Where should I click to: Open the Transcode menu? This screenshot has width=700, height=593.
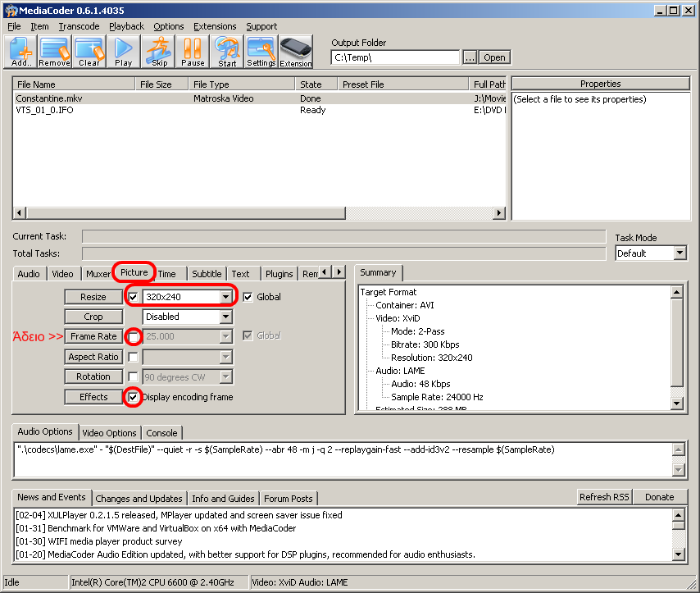tap(79, 26)
